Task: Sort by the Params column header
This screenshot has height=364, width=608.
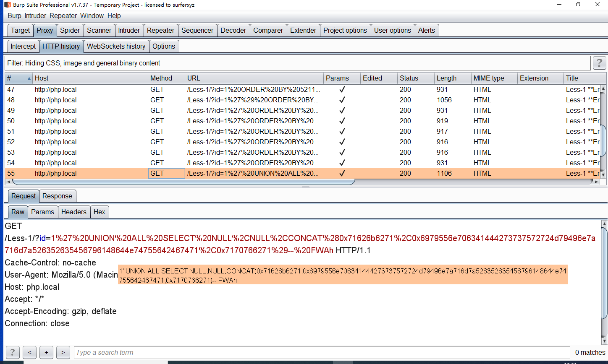Action: [x=342, y=78]
